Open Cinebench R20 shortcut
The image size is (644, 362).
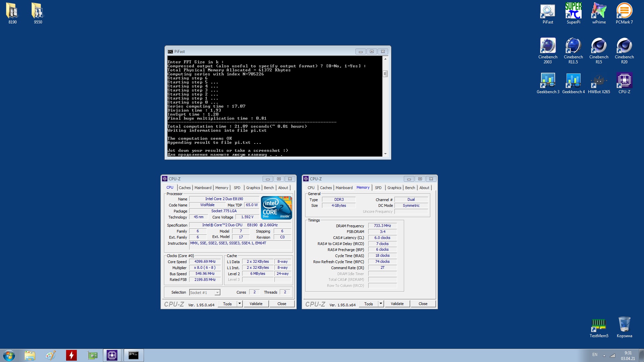point(624,50)
